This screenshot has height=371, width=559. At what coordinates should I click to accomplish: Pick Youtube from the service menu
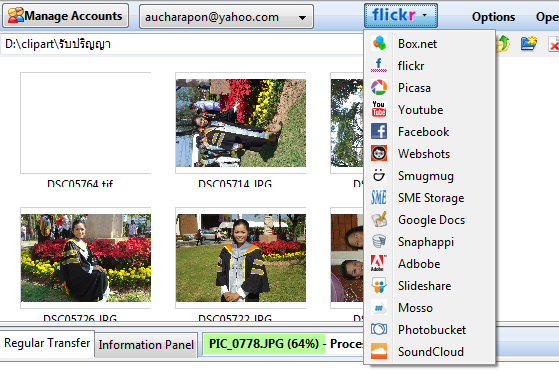[x=430, y=110]
